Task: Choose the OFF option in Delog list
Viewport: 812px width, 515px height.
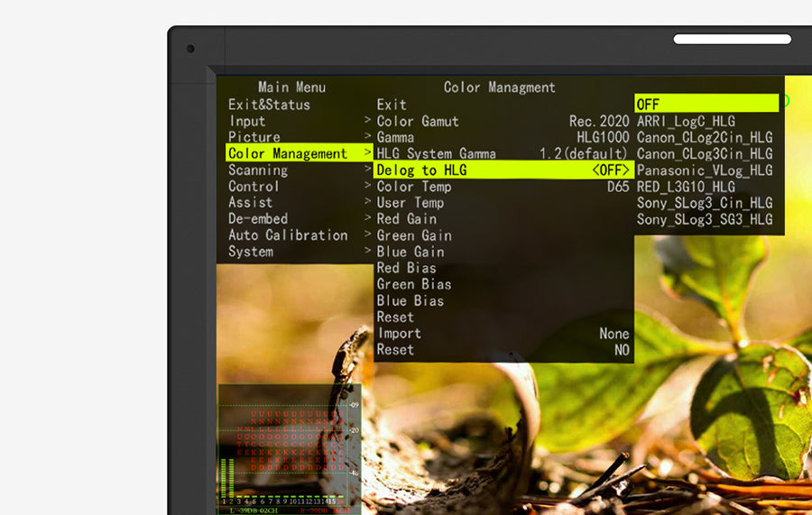Action: (x=706, y=103)
